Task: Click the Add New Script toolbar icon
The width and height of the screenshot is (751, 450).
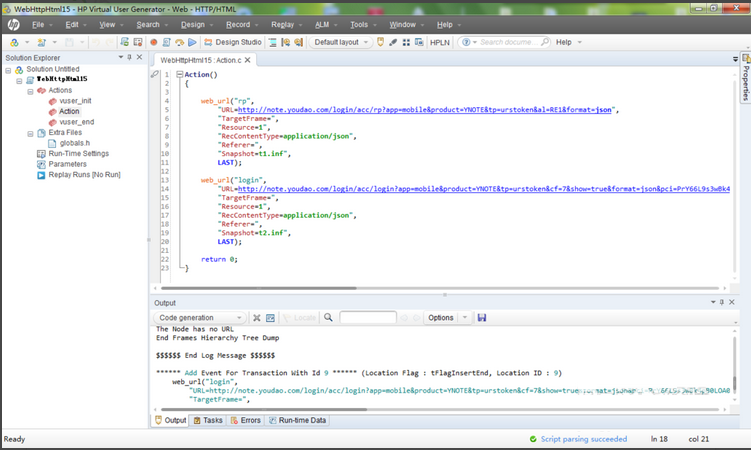Action: tap(14, 42)
